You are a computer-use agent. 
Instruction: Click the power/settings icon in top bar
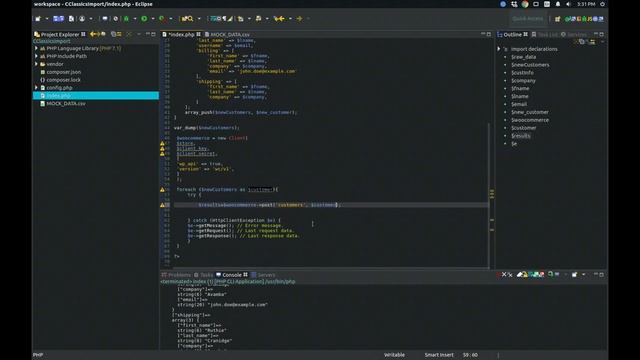click(602, 4)
